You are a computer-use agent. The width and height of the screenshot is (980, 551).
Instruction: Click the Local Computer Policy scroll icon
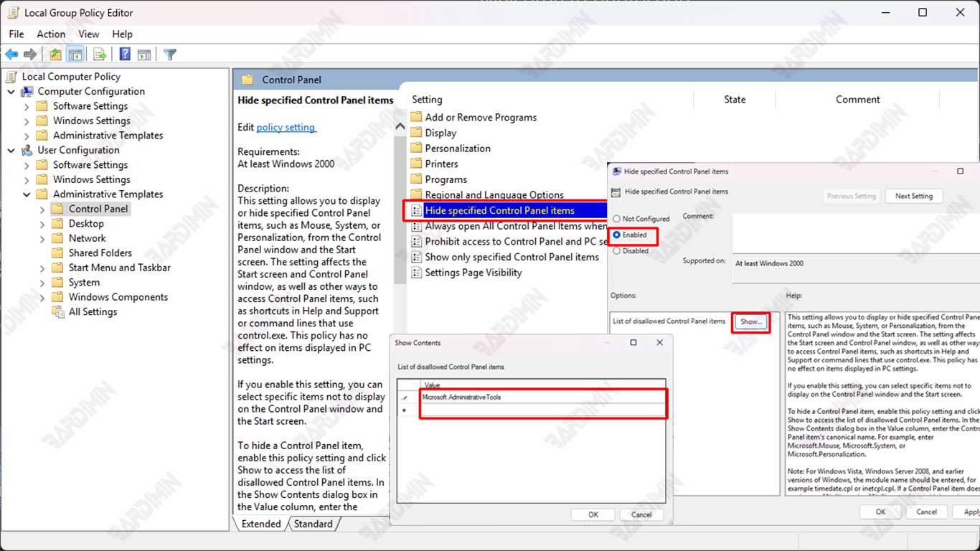click(x=12, y=77)
